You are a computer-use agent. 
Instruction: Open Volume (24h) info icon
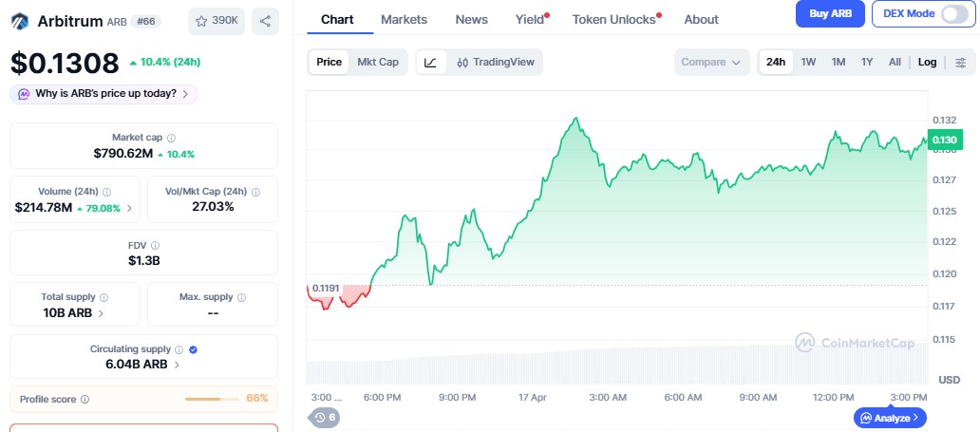(107, 192)
